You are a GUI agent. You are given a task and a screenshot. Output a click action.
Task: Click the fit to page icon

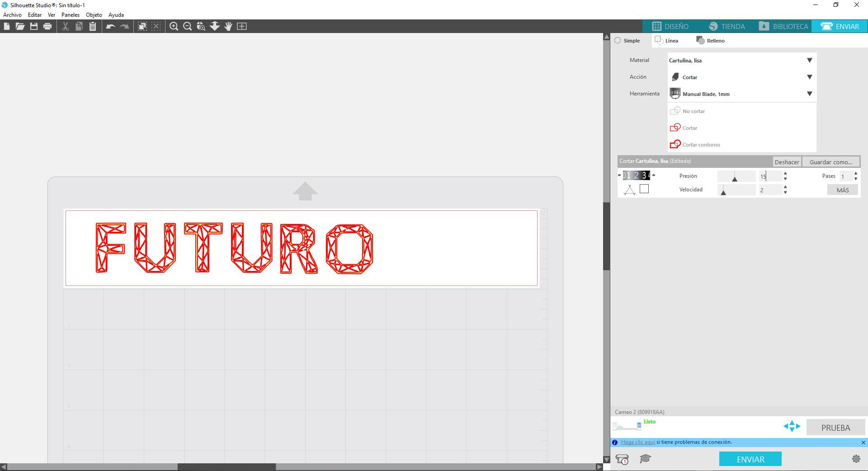tap(242, 26)
